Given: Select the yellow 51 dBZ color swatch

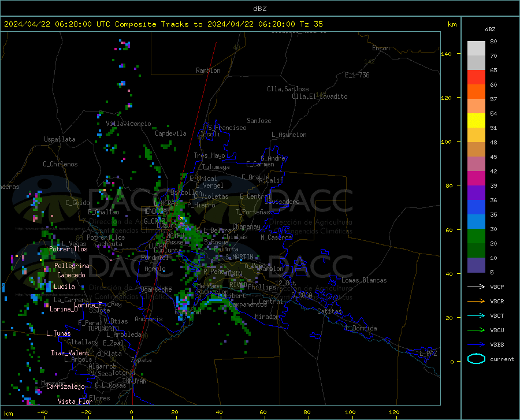Looking at the screenshot, I should 476,121.
